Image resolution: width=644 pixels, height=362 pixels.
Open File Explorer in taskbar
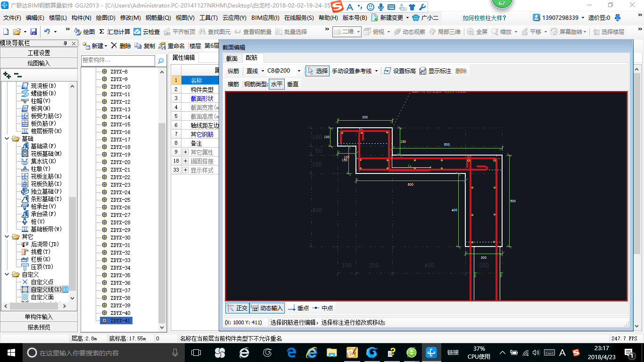(x=332, y=353)
